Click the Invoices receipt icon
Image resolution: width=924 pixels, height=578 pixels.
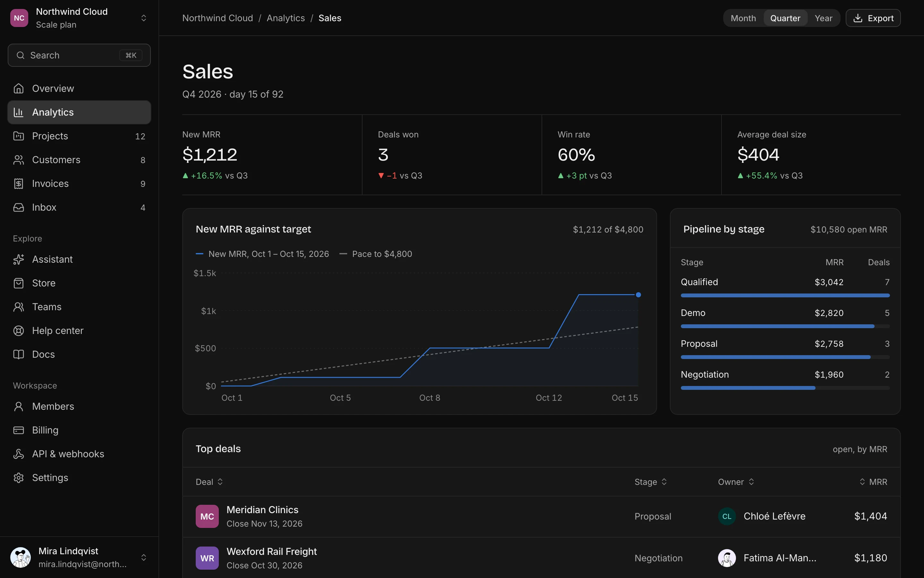pyautogui.click(x=18, y=183)
